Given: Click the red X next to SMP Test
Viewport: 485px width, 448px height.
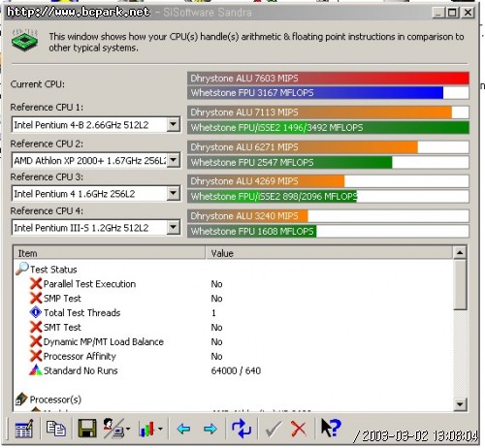Looking at the screenshot, I should pyautogui.click(x=36, y=298).
